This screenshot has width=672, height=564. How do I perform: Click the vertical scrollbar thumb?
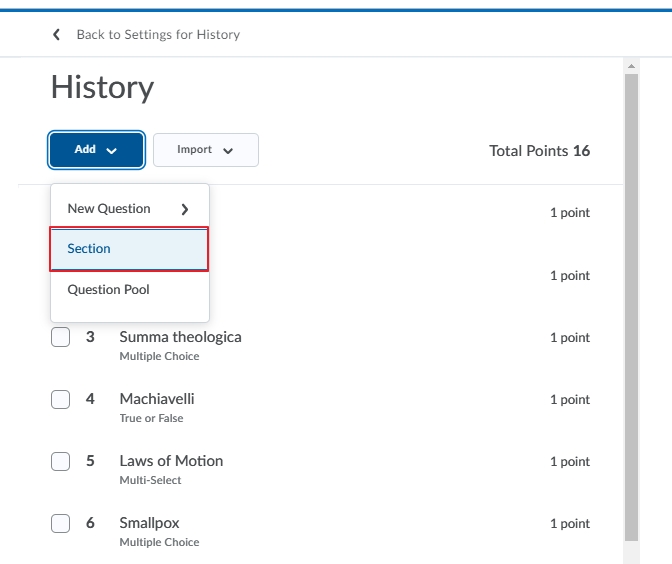pos(631,307)
